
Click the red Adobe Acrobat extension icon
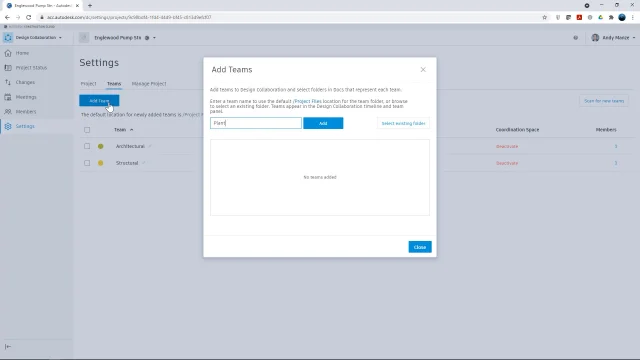pos(579,18)
